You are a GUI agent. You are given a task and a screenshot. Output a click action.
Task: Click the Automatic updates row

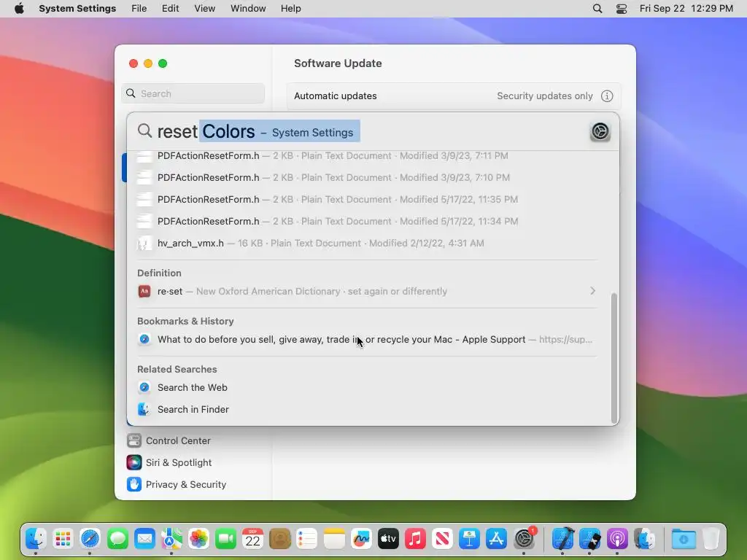point(454,96)
